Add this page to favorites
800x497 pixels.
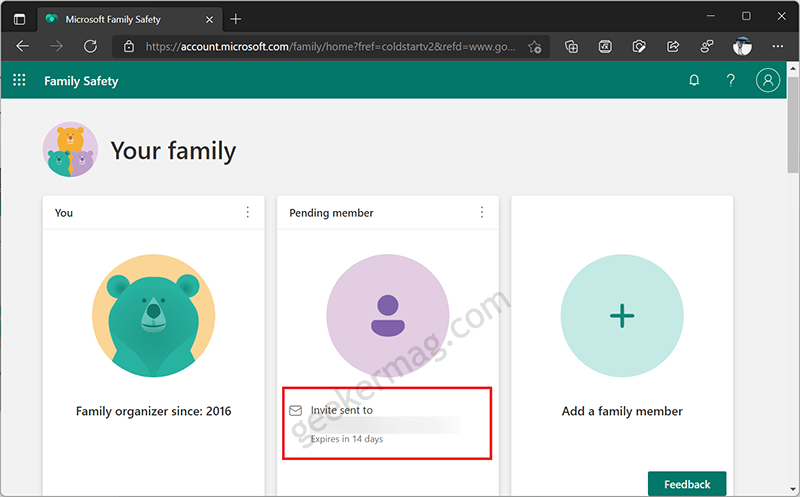[x=535, y=47]
